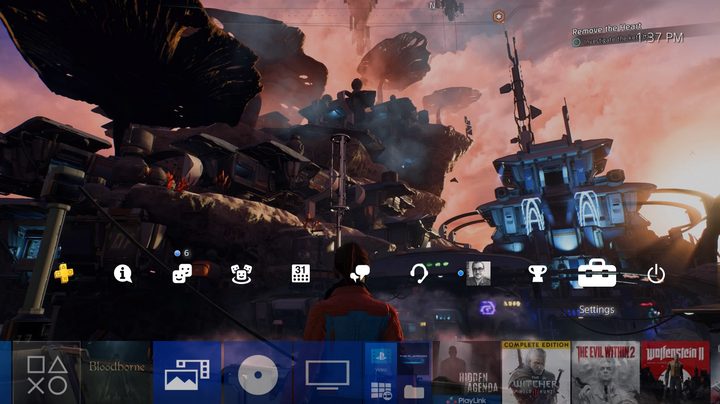Open the folder tile

coord(414,391)
